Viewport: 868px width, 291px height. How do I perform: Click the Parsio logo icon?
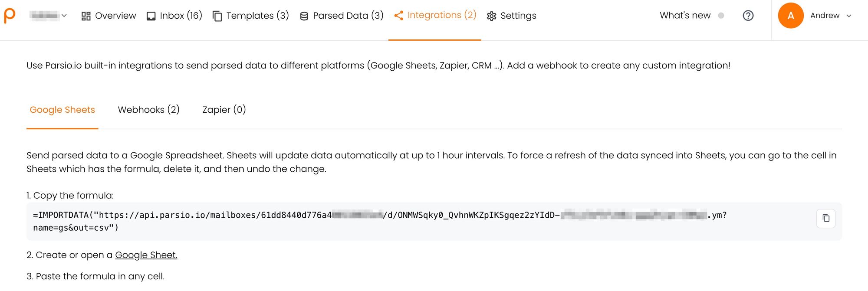10,16
